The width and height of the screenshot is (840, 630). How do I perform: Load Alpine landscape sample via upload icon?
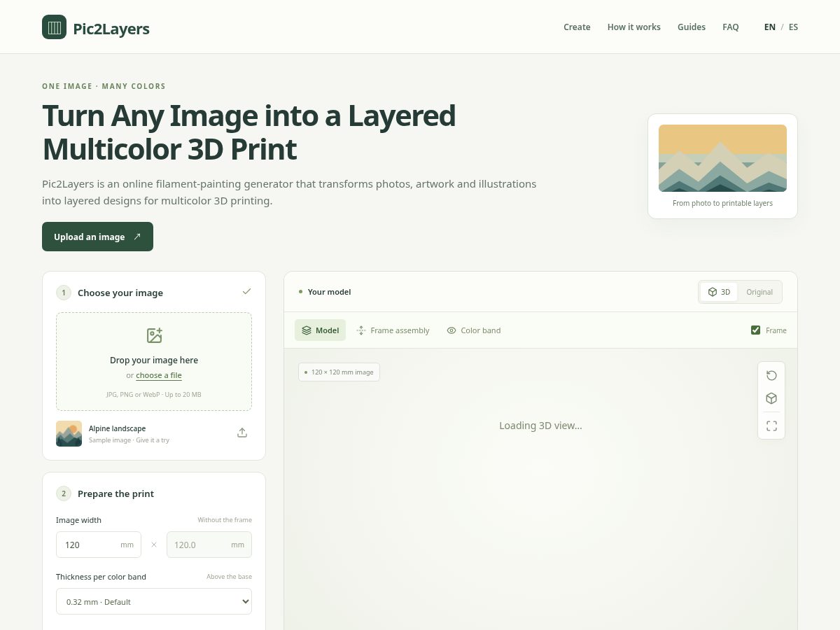click(242, 433)
